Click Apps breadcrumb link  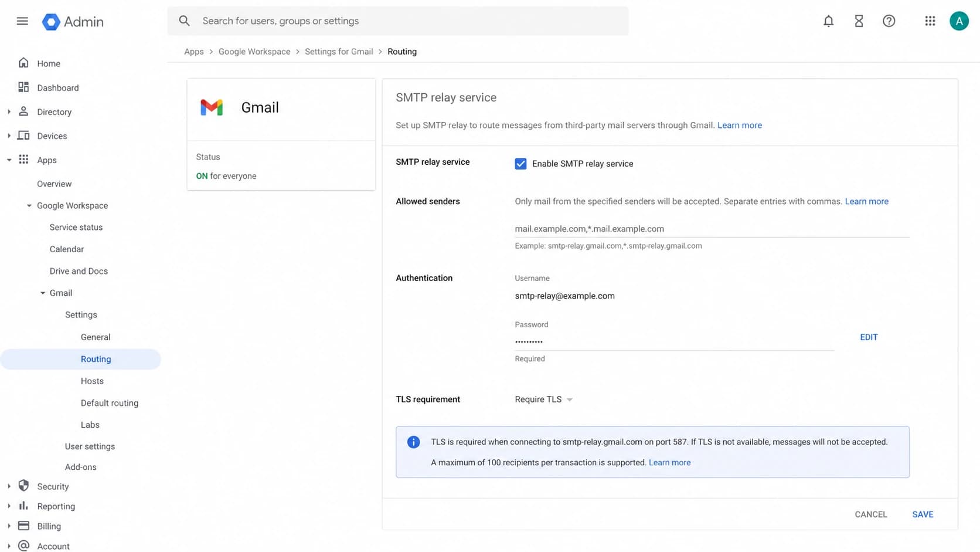click(x=193, y=52)
